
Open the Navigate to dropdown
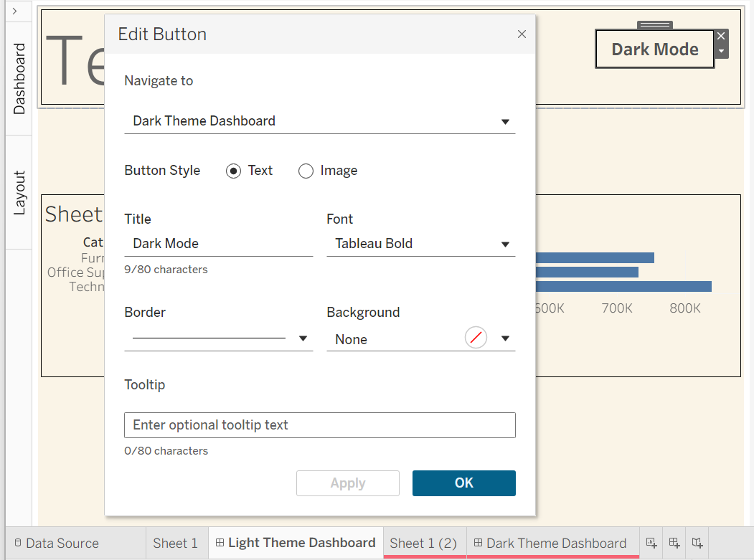(320, 121)
